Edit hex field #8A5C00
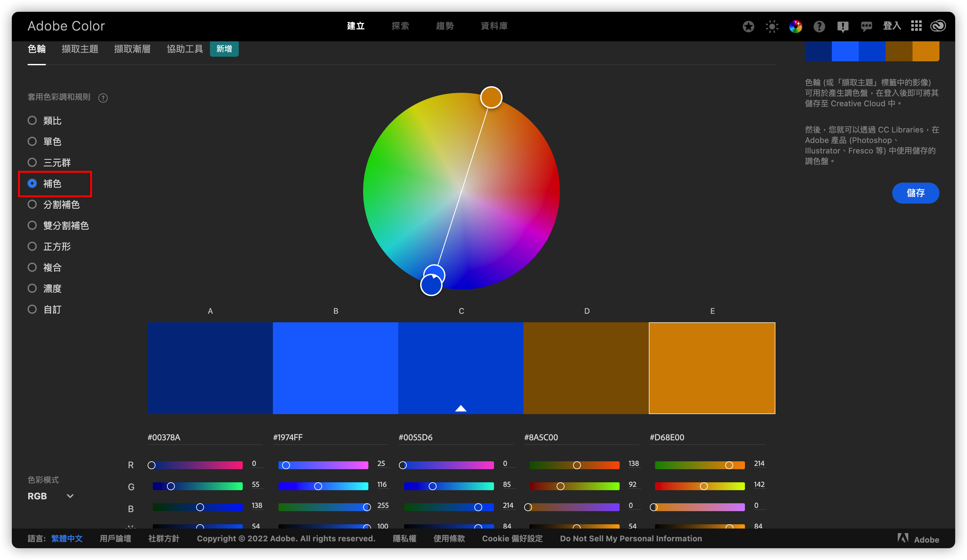Viewport: 967px width, 560px height. click(x=581, y=437)
